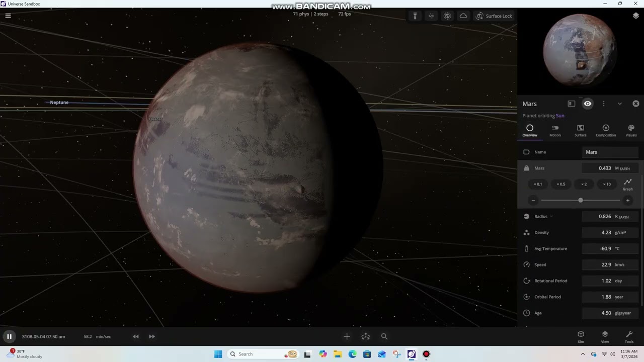This screenshot has width=644, height=362.
Task: Toggle the dashed lines view option
Action: click(431, 16)
